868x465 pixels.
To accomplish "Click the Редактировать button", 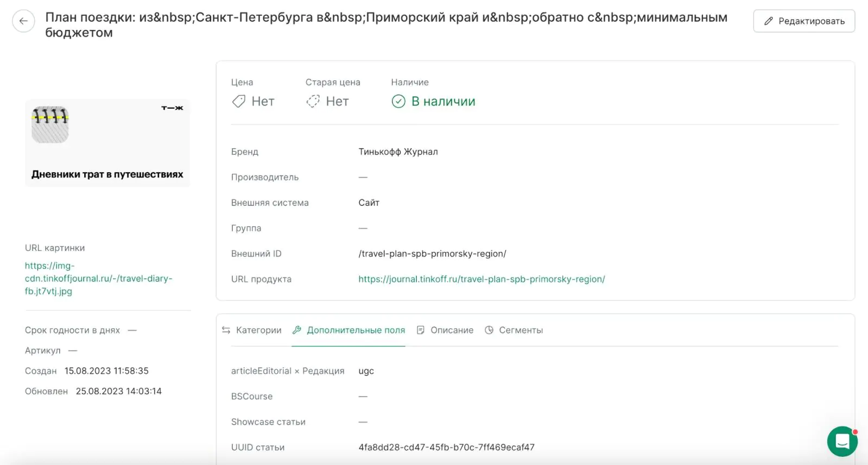I will 804,21.
